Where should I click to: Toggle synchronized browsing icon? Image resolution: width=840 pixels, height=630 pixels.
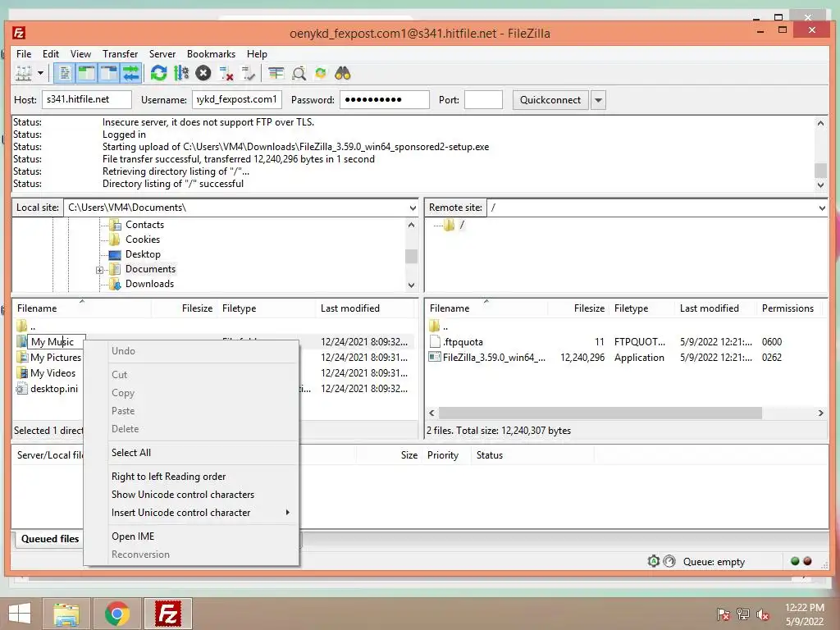coord(321,73)
